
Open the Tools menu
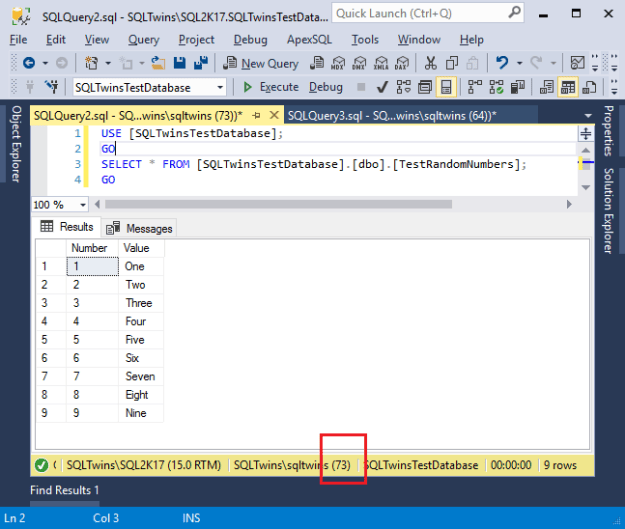click(x=365, y=39)
